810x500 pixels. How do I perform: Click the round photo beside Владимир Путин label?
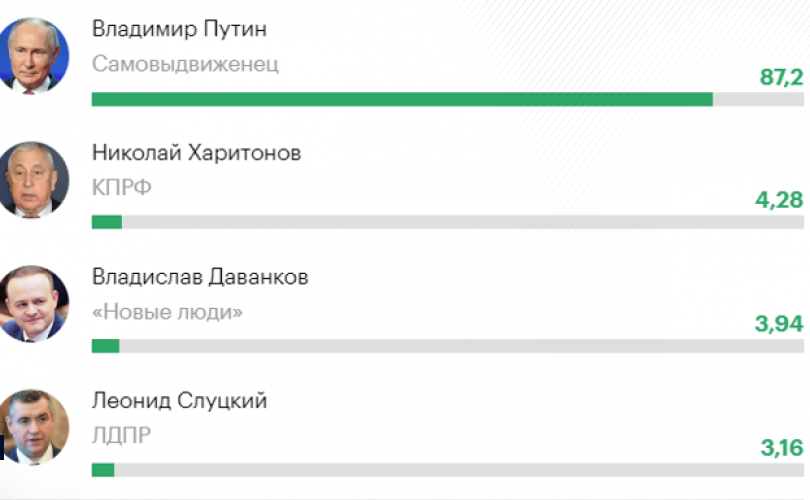point(33,55)
